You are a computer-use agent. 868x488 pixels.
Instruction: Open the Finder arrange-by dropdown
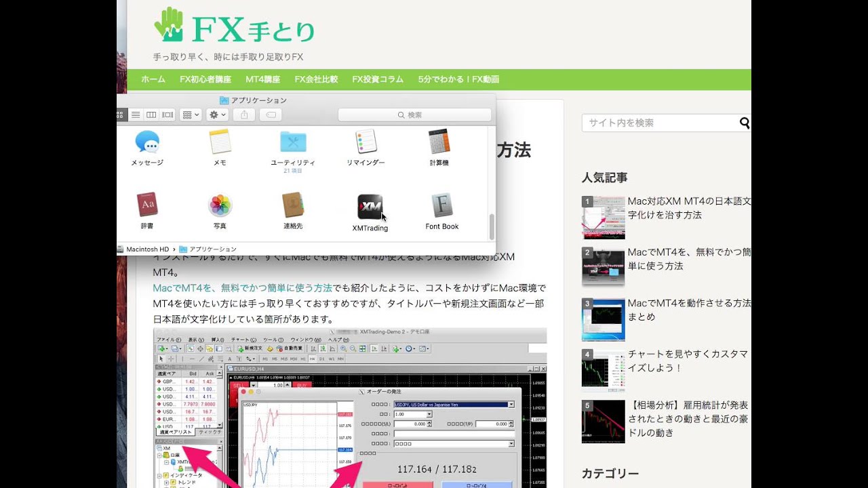(191, 115)
